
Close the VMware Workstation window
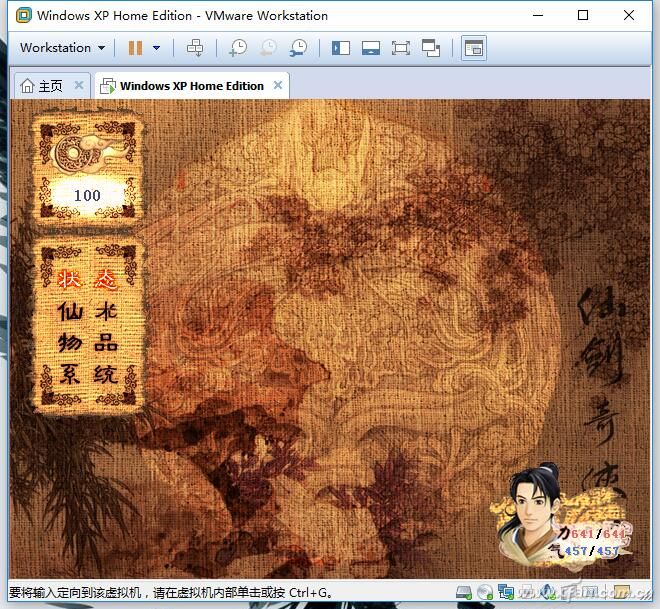click(x=629, y=16)
